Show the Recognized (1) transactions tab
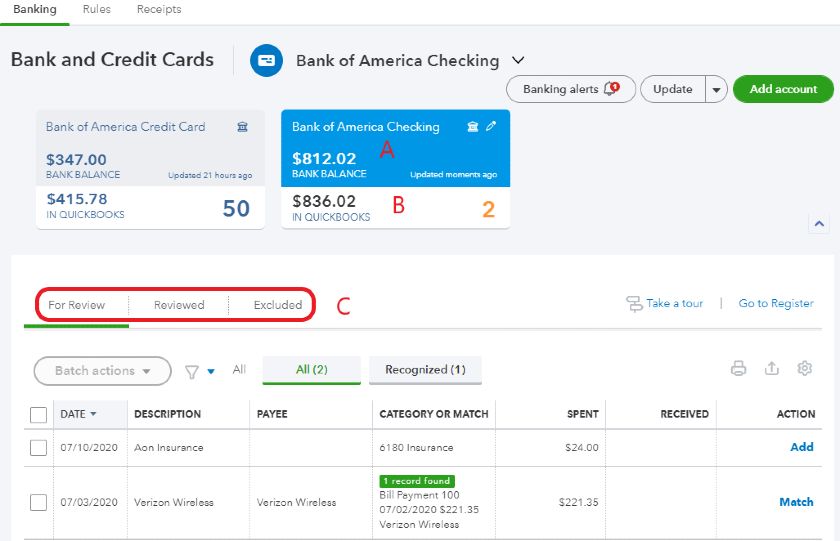The width and height of the screenshot is (840, 541). click(425, 370)
